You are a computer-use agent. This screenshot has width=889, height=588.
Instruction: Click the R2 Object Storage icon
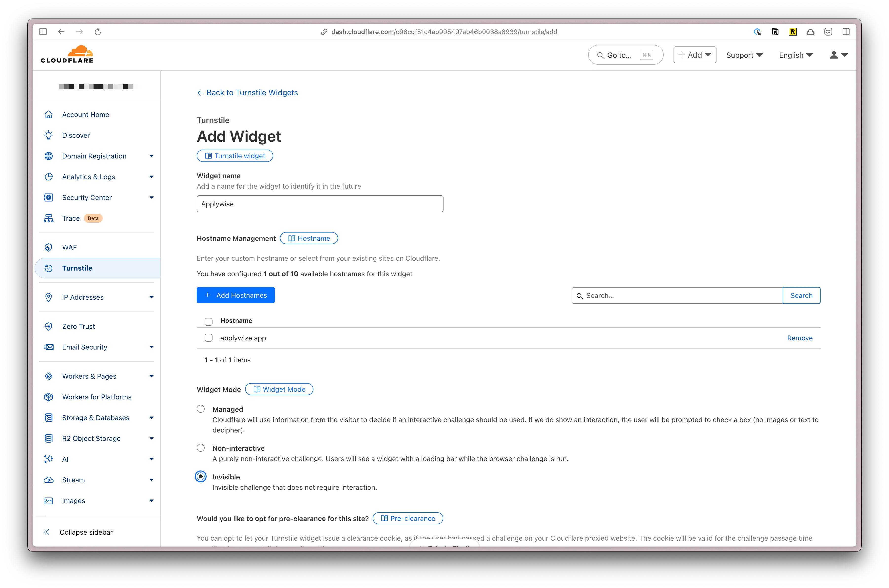(x=49, y=438)
